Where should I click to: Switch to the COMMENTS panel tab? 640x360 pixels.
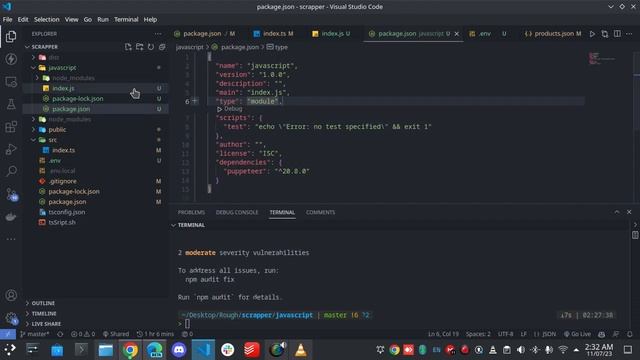tap(320, 212)
